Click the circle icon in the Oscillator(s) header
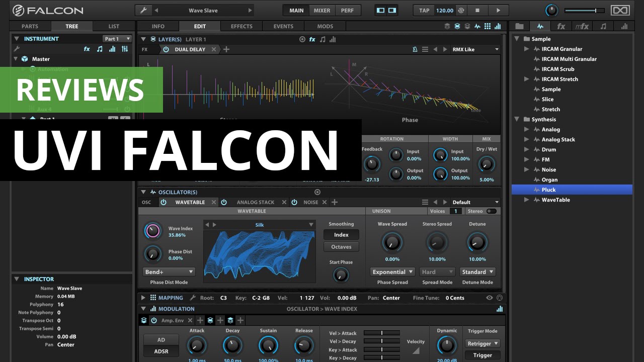Screen dimensions: 644x362 (x=317, y=192)
